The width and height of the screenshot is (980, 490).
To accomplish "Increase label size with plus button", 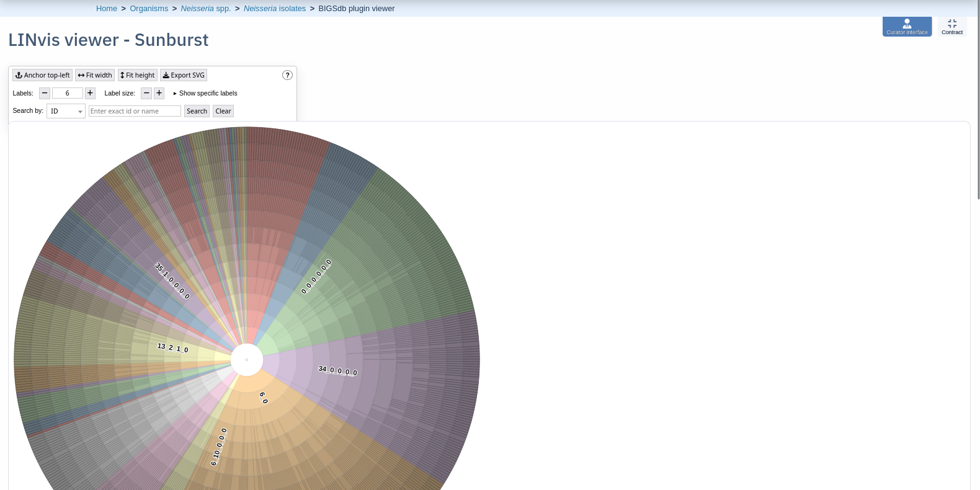I will (159, 93).
